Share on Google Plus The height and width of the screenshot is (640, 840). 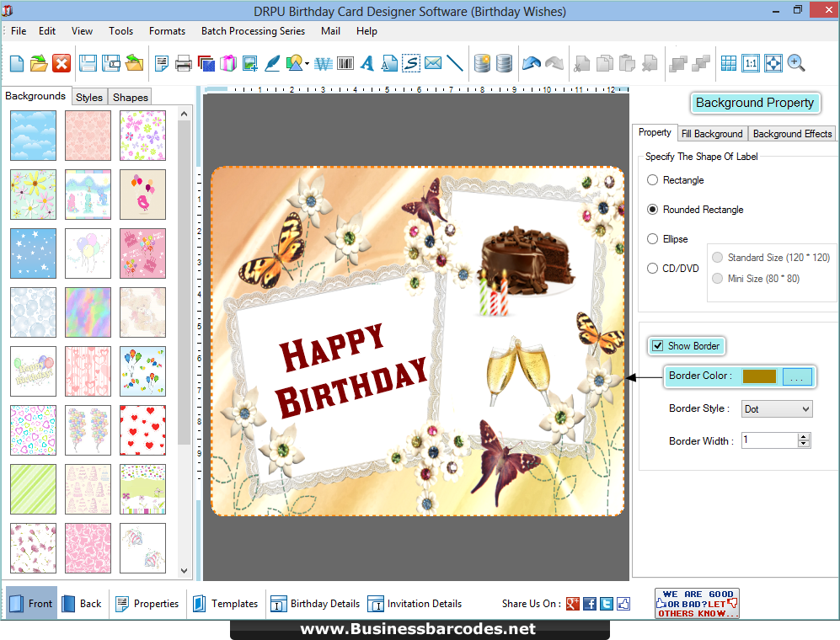point(573,604)
